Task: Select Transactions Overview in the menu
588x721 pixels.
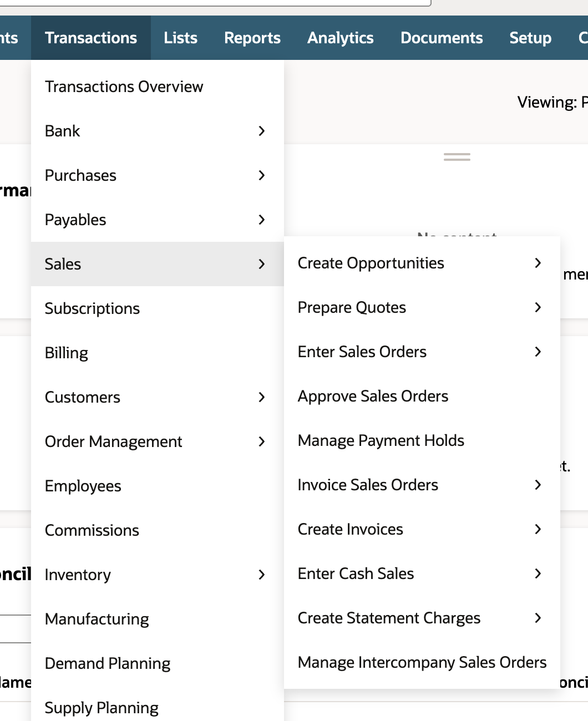Action: point(158,87)
